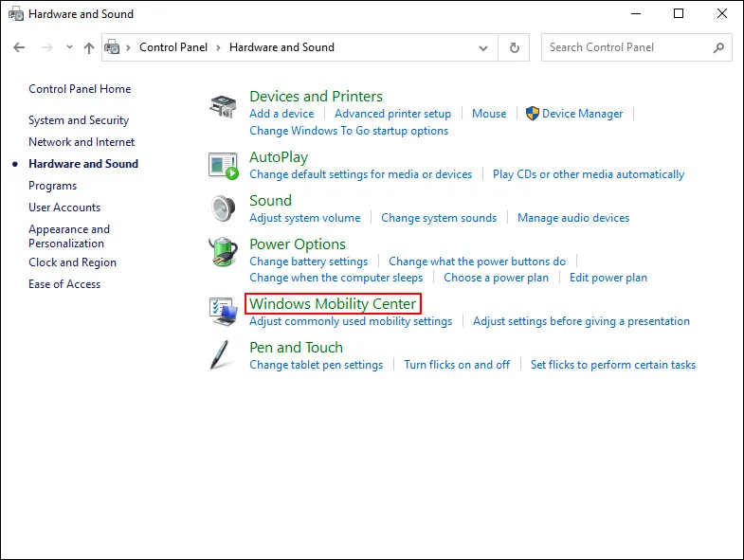Viewport: 744px width, 560px height.
Task: Click the title bar Hardware and Sound icon
Action: (16, 14)
